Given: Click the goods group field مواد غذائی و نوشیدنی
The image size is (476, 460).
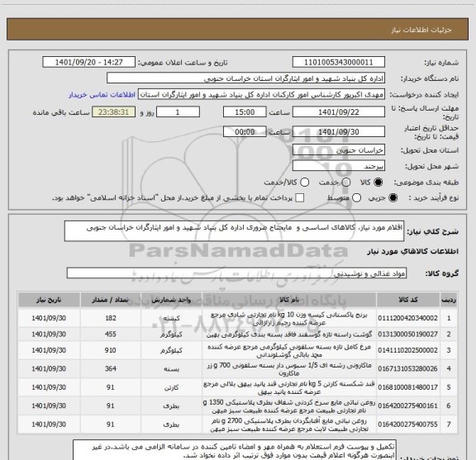Looking at the screenshot, I should pyautogui.click(x=236, y=273).
